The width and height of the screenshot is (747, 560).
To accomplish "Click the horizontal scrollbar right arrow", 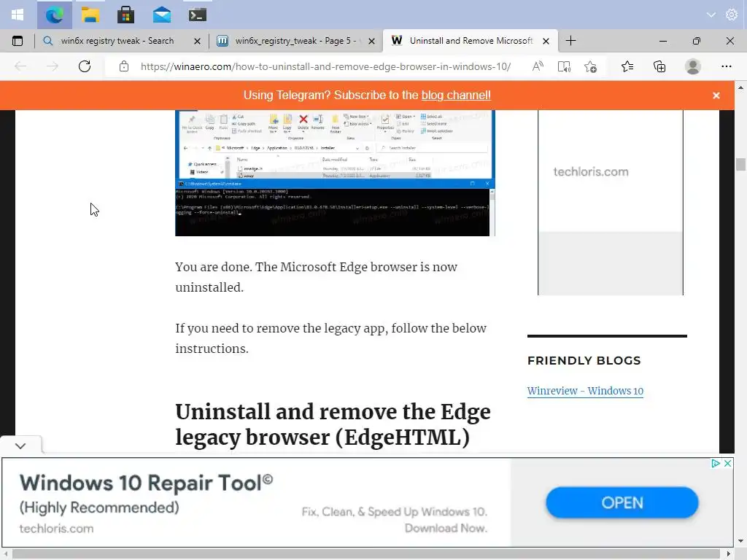I will pos(729,554).
